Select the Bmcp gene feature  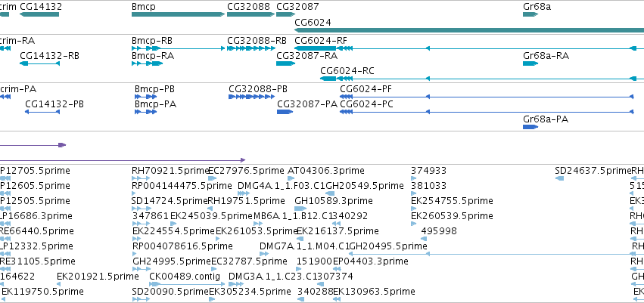[x=179, y=14]
